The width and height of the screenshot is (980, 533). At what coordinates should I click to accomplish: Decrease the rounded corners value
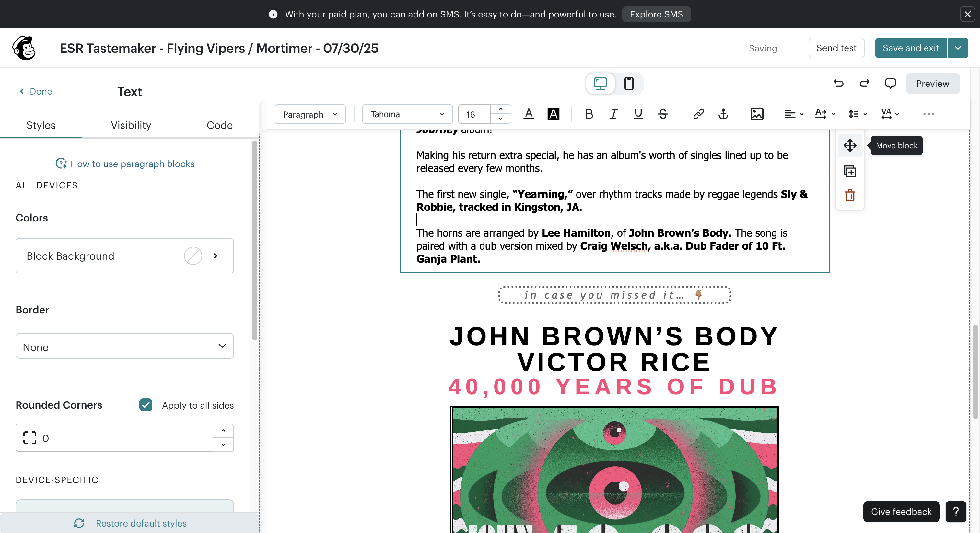[223, 444]
